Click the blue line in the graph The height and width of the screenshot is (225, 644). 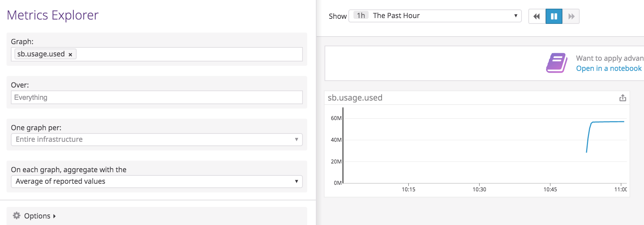tap(607, 122)
